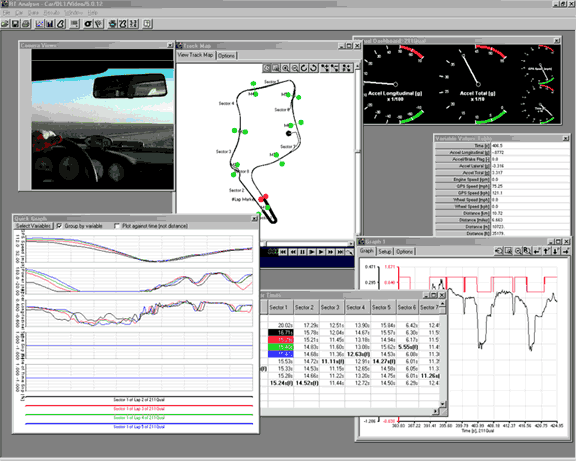
Task: Click zoom in magnifier on Track Map toolbar
Action: click(x=285, y=68)
